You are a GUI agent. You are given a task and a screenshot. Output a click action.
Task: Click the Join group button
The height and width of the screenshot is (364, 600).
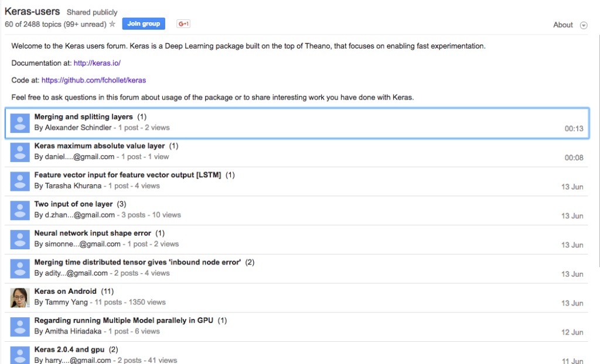144,24
